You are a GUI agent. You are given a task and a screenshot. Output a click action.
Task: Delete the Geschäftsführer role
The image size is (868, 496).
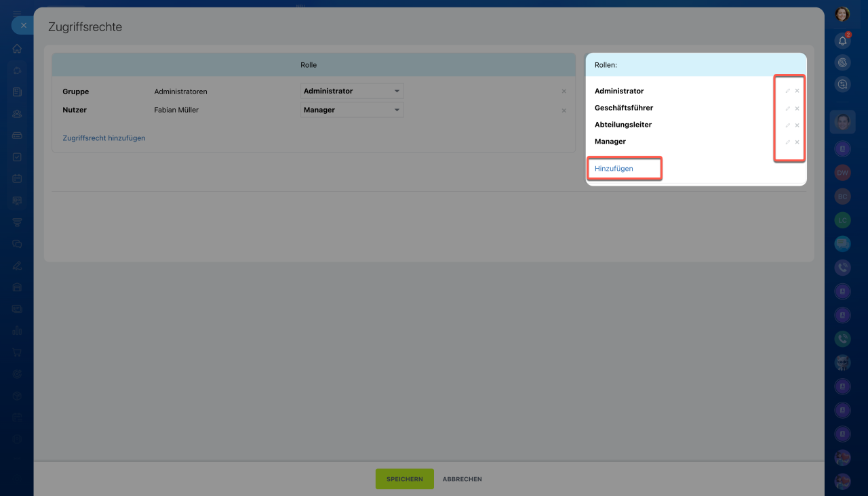tap(797, 108)
